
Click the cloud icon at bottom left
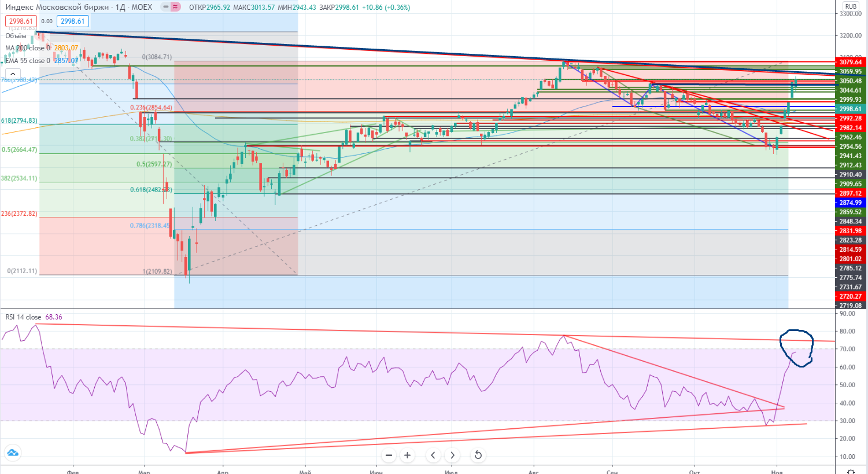pyautogui.click(x=12, y=453)
